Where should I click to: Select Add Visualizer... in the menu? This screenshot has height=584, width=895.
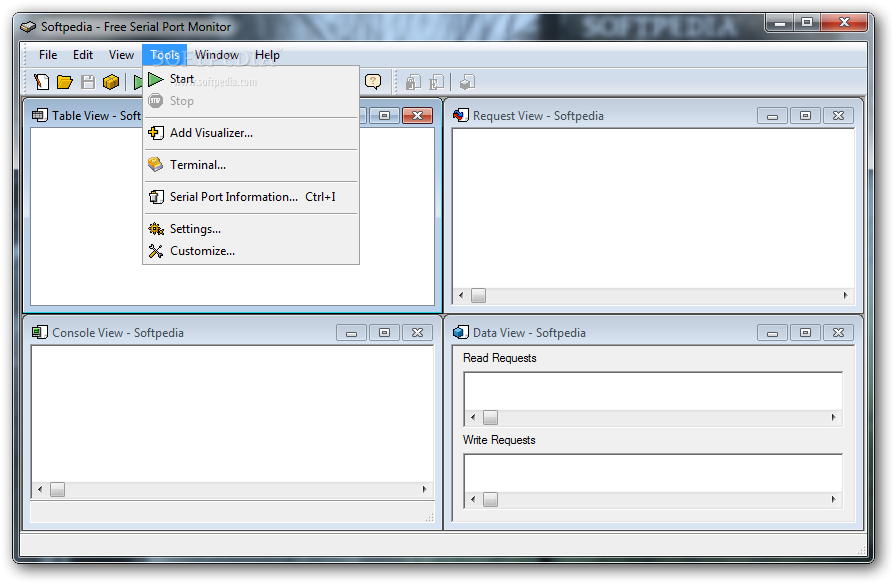tap(251, 133)
